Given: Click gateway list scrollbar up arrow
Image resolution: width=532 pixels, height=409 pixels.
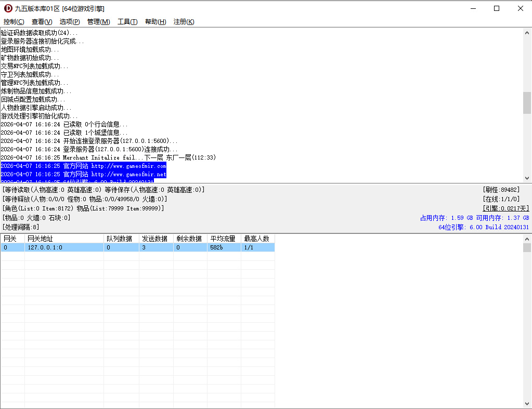Looking at the screenshot, I should [527, 239].
